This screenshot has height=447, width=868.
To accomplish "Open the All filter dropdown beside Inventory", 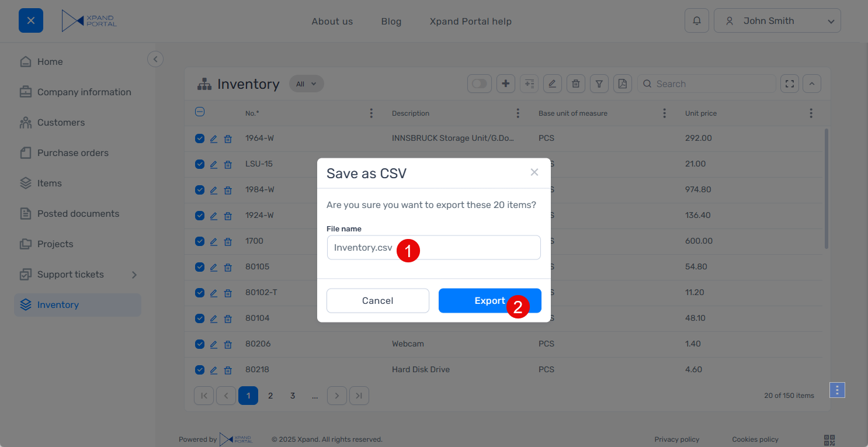I will 306,84.
